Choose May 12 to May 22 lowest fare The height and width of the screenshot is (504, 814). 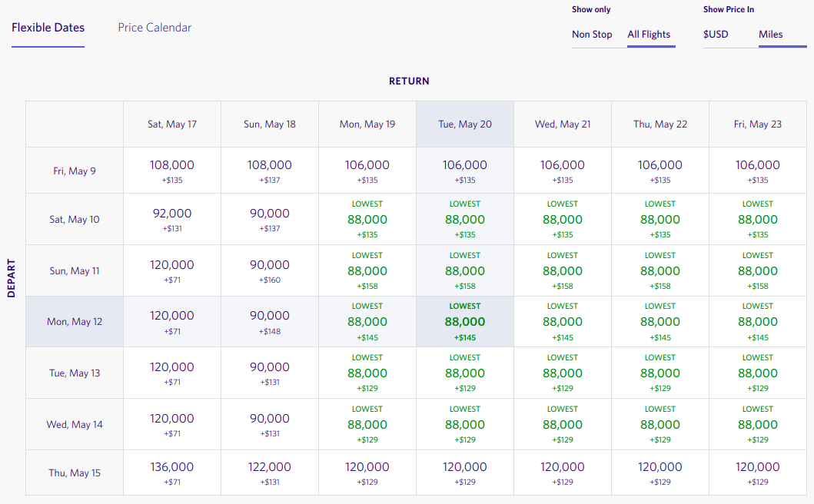pyautogui.click(x=660, y=321)
